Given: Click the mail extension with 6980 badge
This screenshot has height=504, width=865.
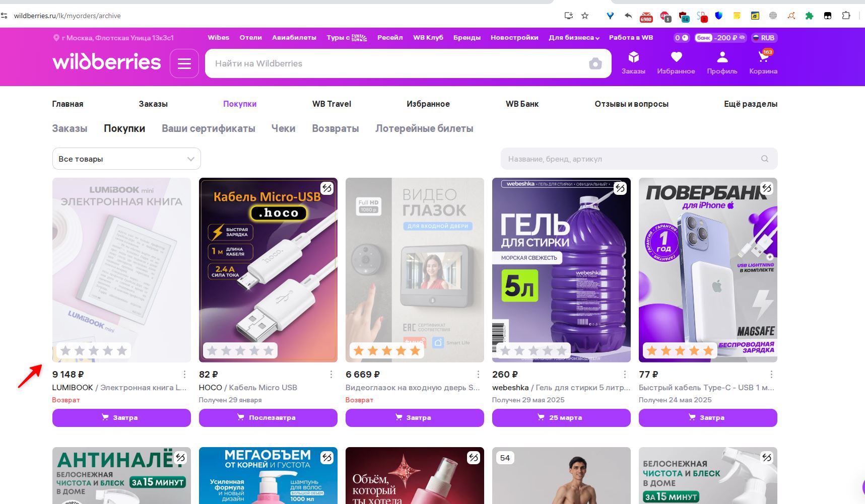Looking at the screenshot, I should 646,17.
